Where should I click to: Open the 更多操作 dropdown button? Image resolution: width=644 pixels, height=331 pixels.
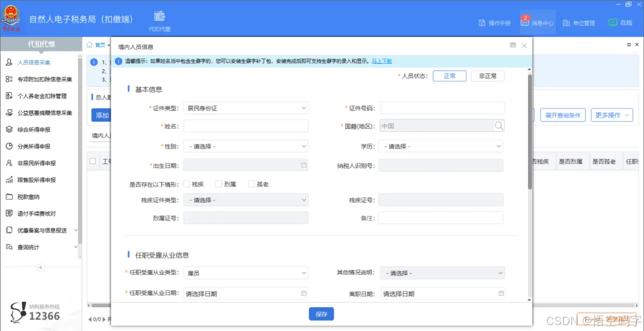(612, 115)
